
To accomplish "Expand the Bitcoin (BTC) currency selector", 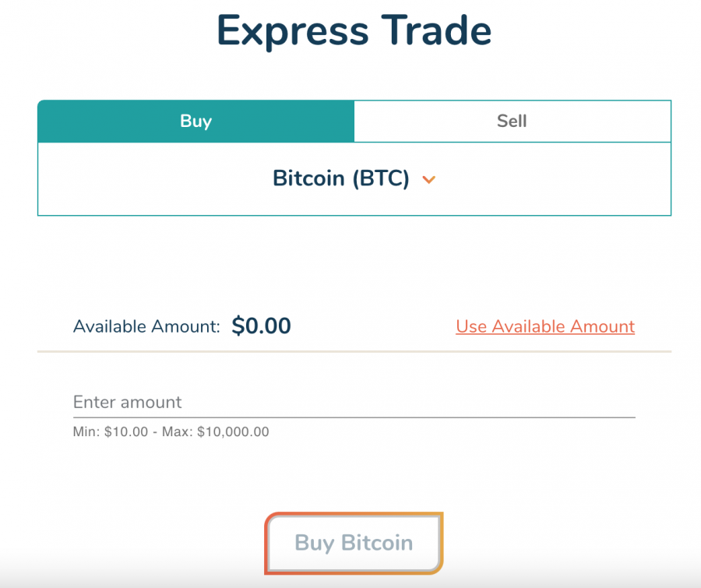I will (343, 178).
